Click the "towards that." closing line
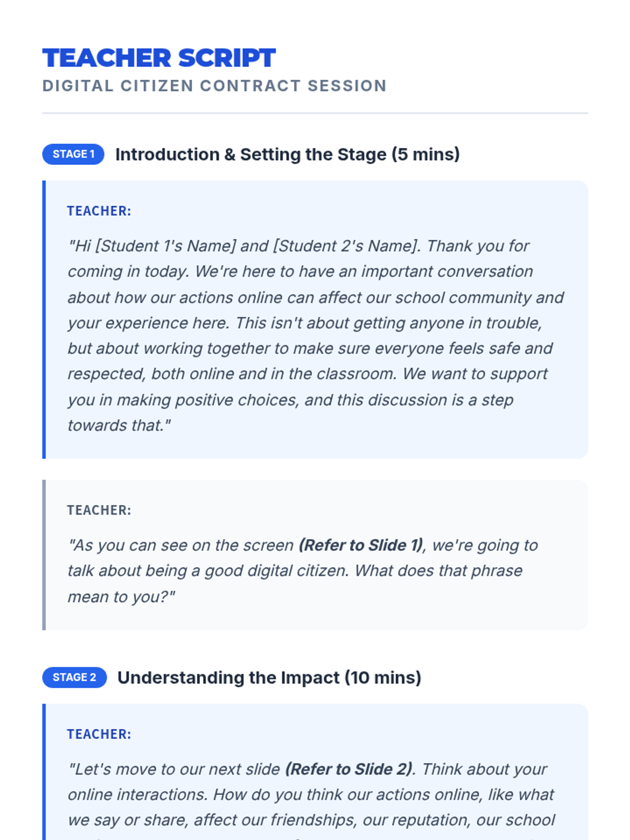 [119, 425]
